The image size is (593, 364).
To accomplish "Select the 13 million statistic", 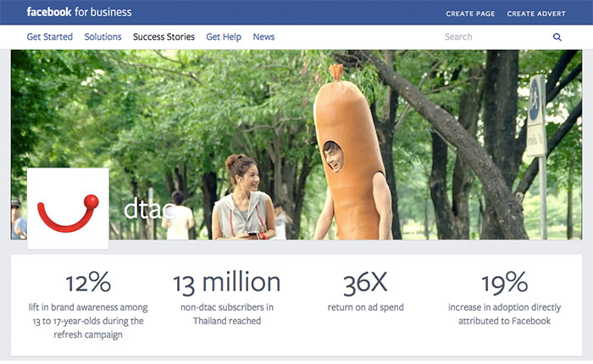I will click(227, 283).
